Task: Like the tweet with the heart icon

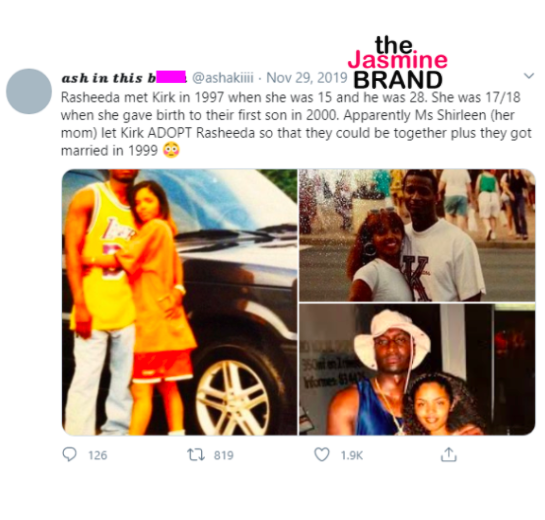Action: pos(322,454)
